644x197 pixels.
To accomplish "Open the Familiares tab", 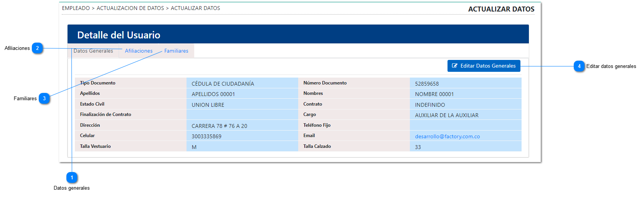I will pyautogui.click(x=176, y=51).
